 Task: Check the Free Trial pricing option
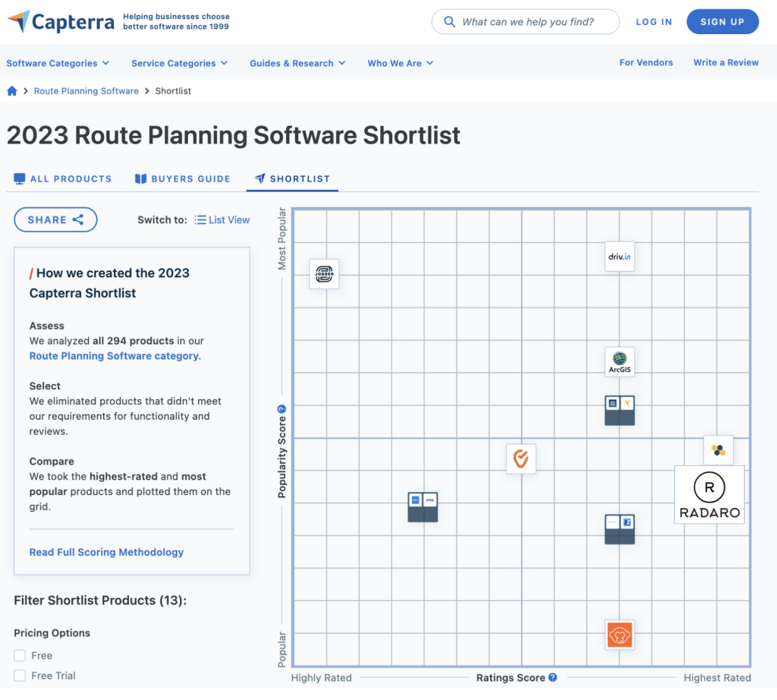click(x=20, y=676)
